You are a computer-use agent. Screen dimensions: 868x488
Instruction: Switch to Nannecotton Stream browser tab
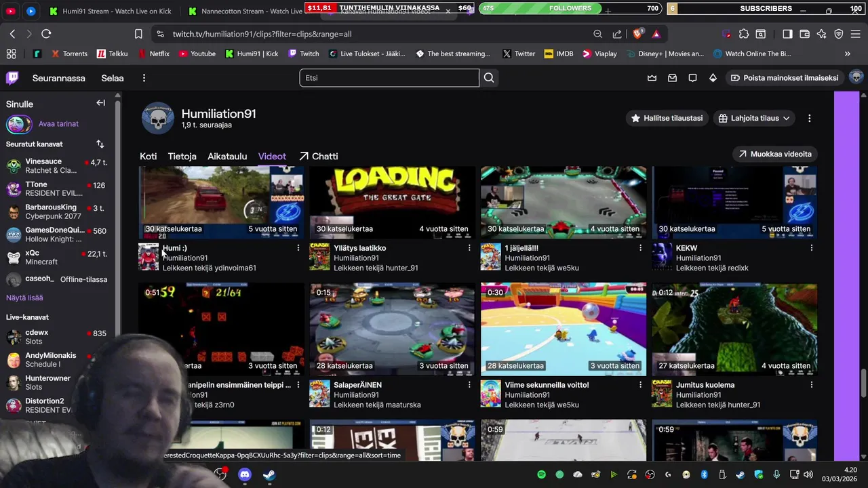point(244,11)
